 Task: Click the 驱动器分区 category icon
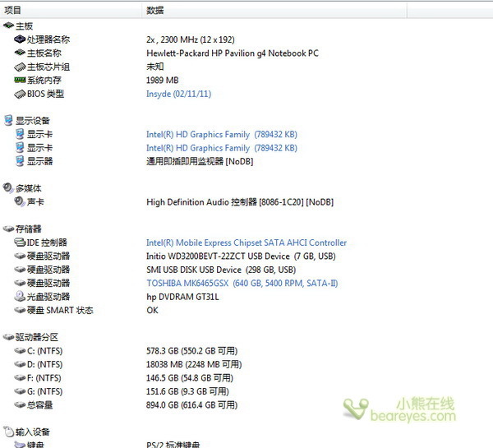8,337
